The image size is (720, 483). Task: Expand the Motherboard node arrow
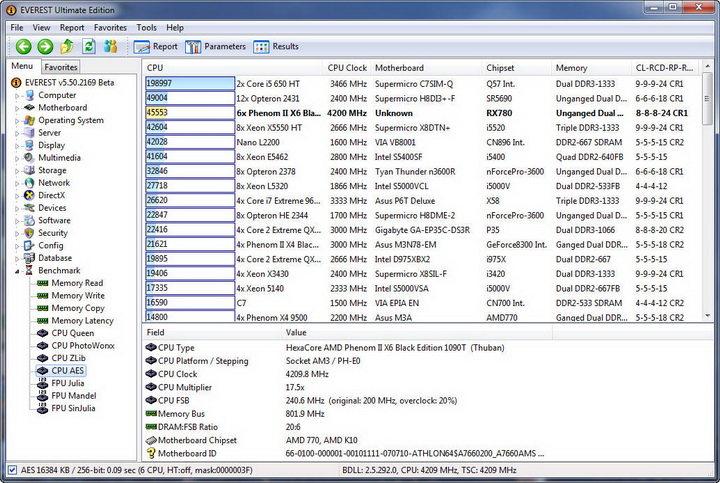(x=17, y=108)
